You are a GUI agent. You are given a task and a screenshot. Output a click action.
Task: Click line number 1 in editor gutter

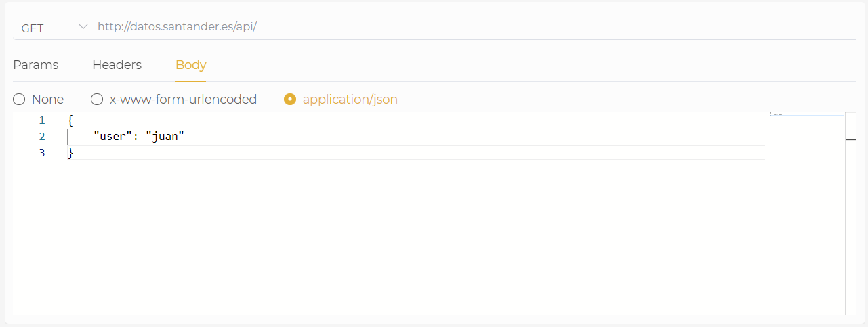(x=42, y=121)
